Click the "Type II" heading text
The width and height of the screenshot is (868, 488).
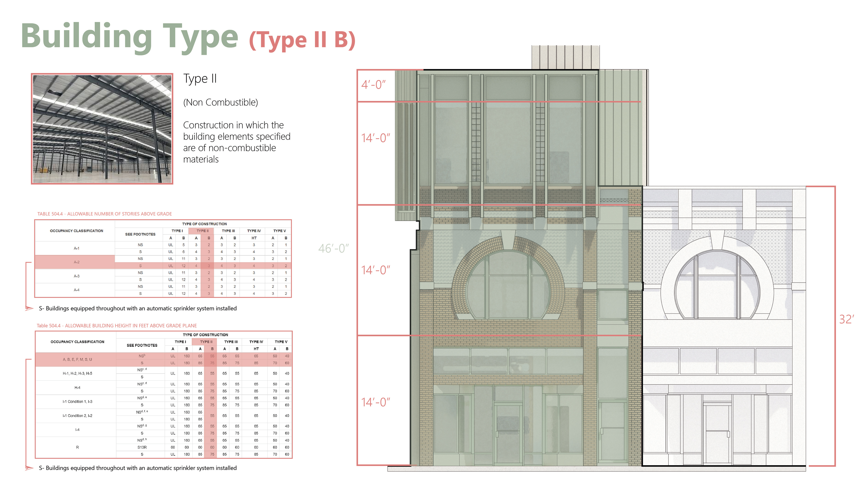click(200, 78)
